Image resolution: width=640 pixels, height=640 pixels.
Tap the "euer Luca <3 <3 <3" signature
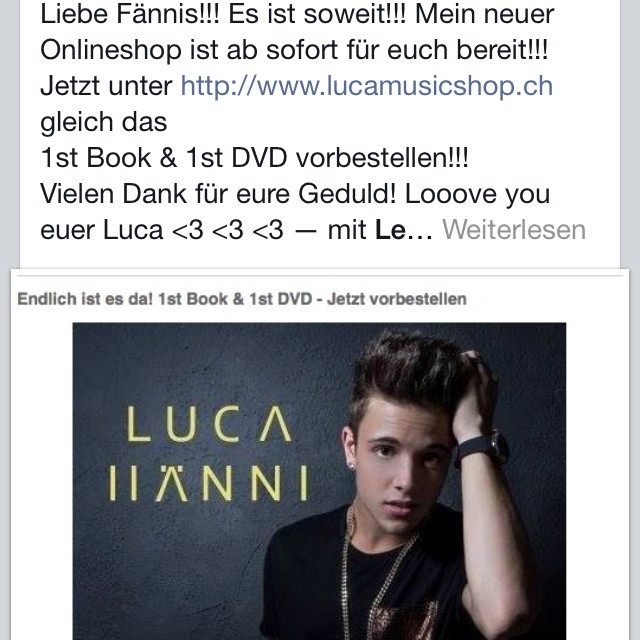click(x=162, y=230)
